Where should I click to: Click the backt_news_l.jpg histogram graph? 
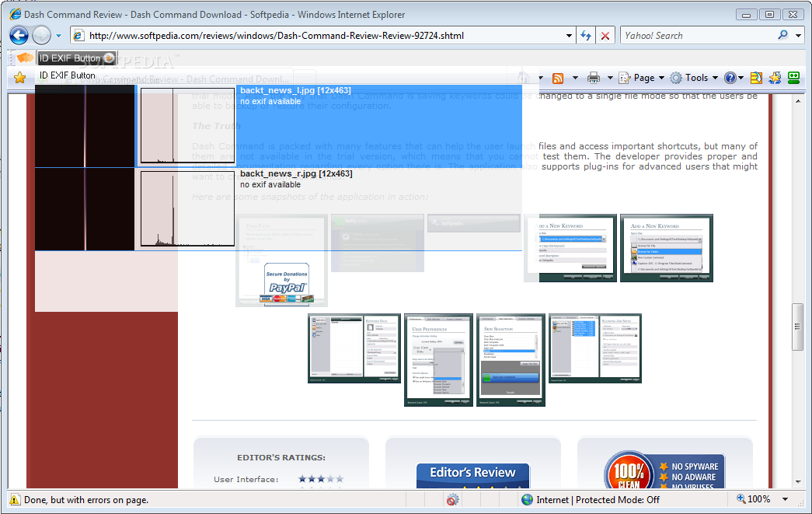pos(187,126)
